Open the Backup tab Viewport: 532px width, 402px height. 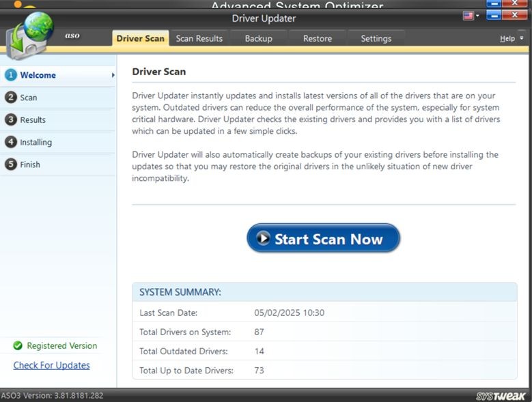pos(258,39)
